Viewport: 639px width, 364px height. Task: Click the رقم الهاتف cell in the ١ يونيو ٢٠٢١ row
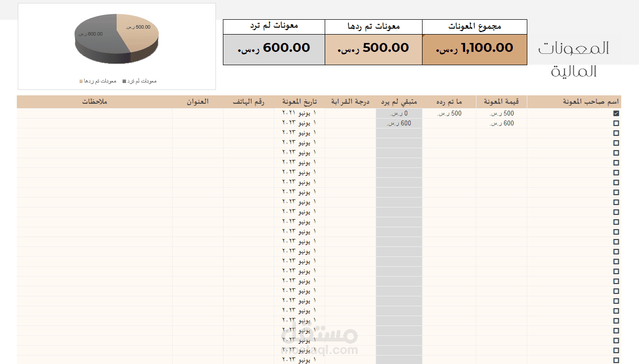(249, 114)
